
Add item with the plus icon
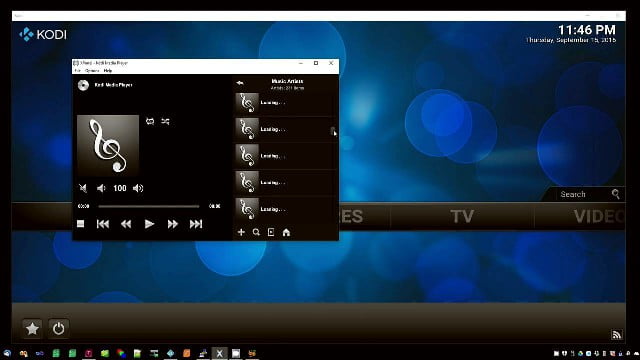click(x=241, y=232)
